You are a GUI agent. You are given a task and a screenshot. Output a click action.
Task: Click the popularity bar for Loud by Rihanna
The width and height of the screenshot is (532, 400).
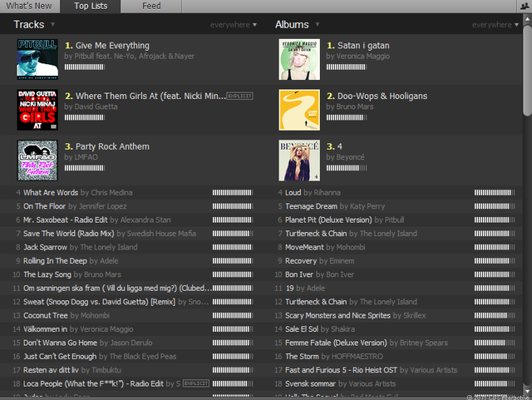point(495,193)
